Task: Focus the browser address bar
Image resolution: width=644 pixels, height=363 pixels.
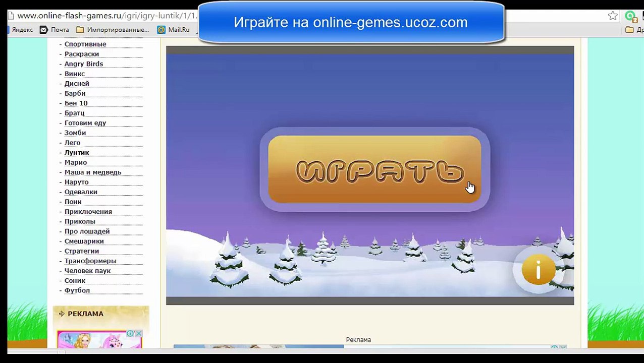Action: [106, 16]
